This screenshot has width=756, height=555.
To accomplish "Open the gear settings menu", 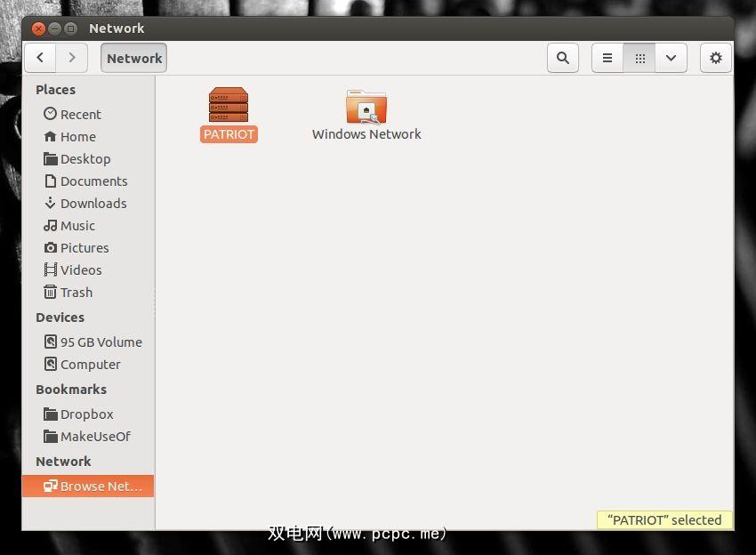I will [716, 58].
